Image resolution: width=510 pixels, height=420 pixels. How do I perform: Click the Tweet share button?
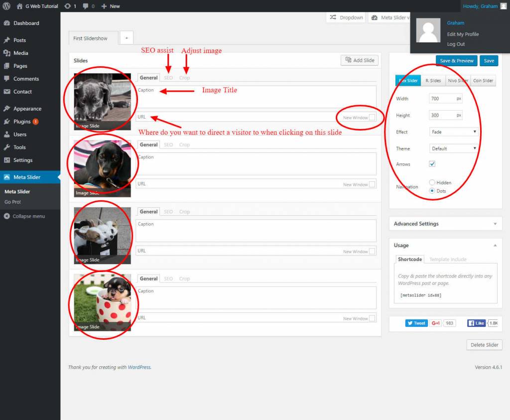click(x=416, y=323)
